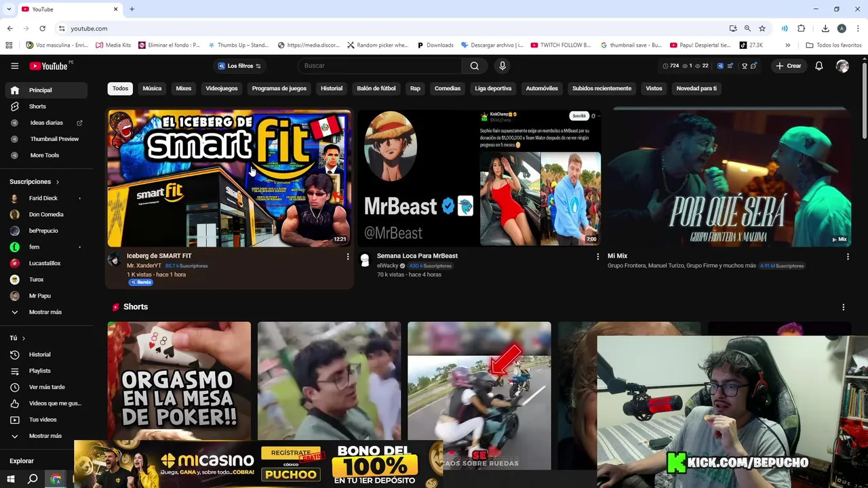The image size is (868, 488).
Task: Go to Principal in the sidebar
Action: click(46, 90)
